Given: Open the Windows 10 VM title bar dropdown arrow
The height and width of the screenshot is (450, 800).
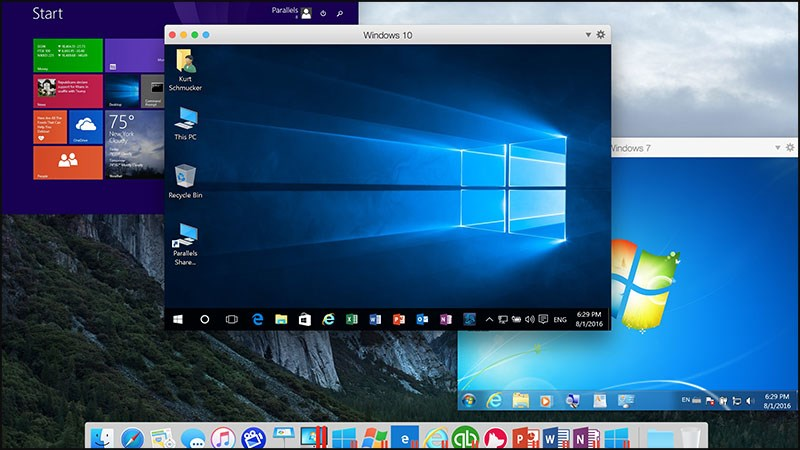Looking at the screenshot, I should [587, 35].
